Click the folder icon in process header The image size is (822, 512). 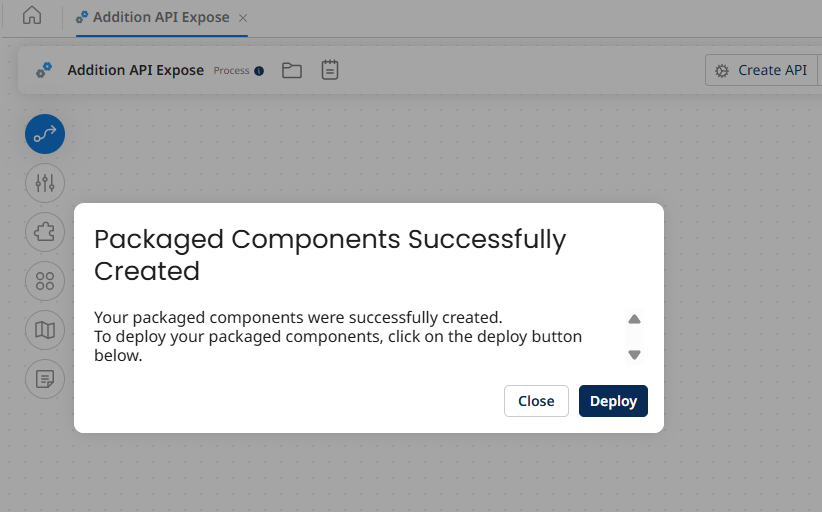292,70
